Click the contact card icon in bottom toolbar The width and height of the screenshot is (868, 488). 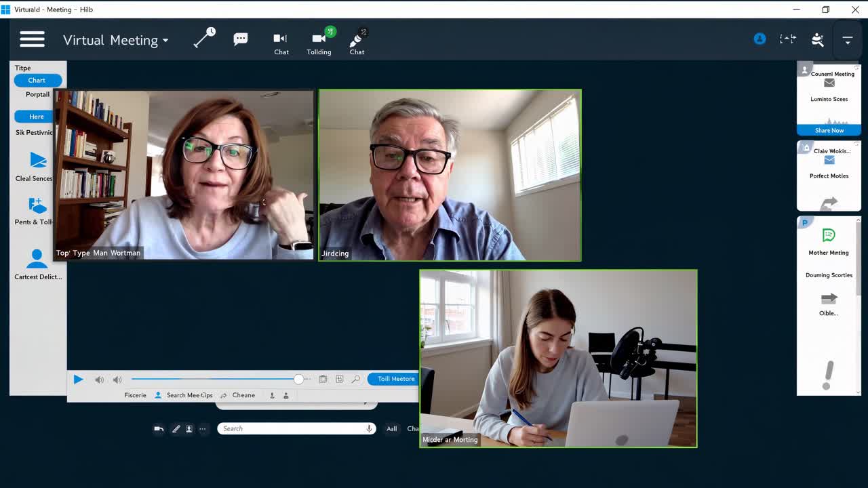(189, 428)
